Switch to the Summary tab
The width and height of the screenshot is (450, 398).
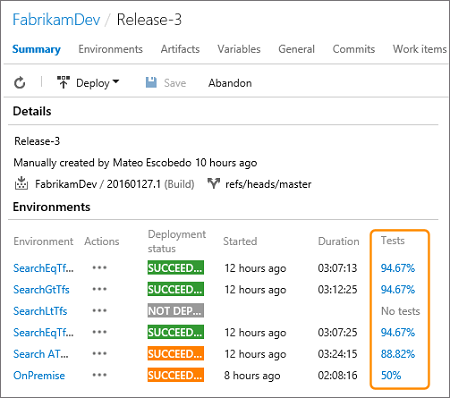point(36,49)
